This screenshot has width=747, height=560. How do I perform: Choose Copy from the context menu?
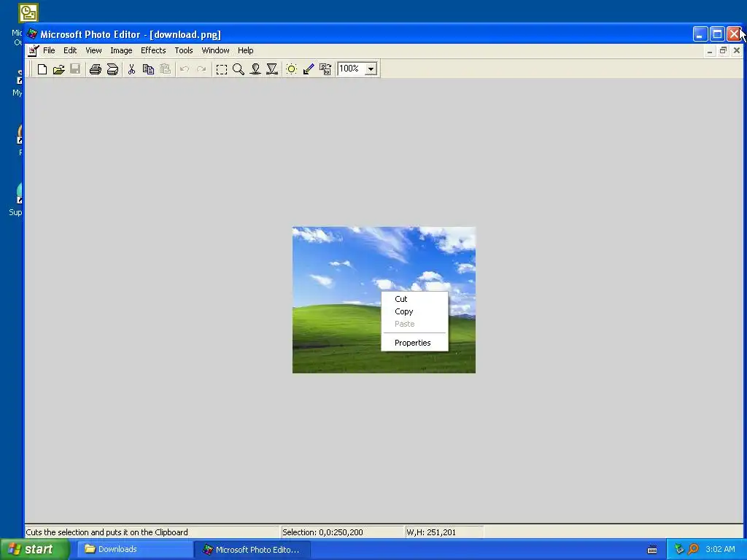[414, 311]
